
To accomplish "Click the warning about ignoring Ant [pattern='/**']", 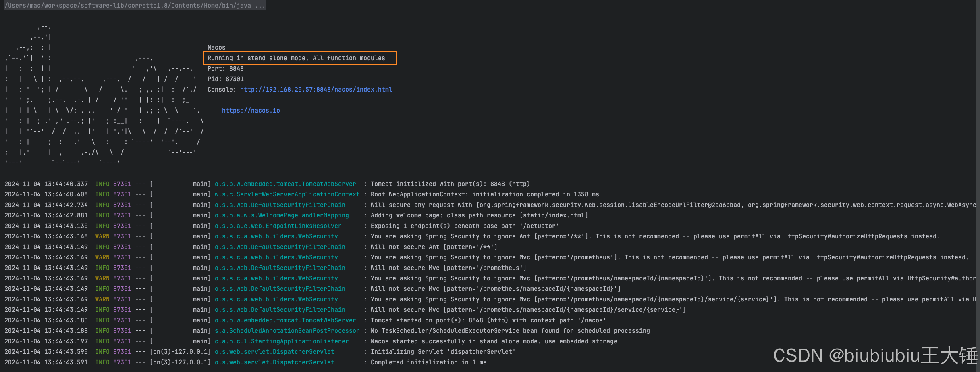I will [x=655, y=236].
